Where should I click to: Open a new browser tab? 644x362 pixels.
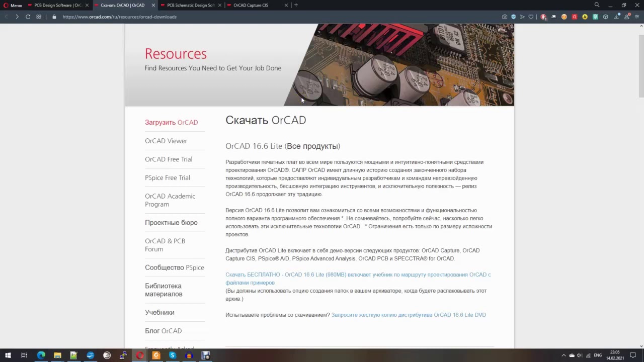coord(296,5)
